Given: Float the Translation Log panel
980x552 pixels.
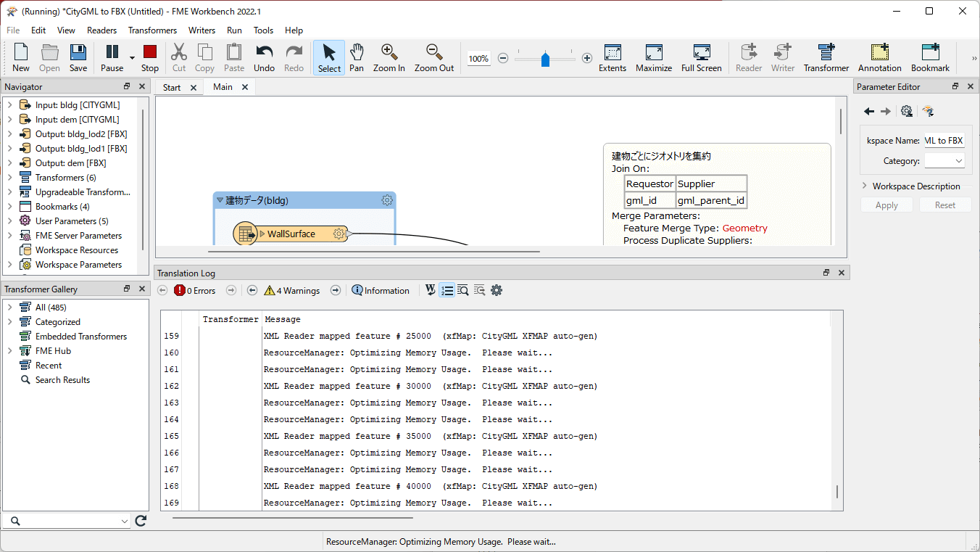Looking at the screenshot, I should pyautogui.click(x=826, y=273).
